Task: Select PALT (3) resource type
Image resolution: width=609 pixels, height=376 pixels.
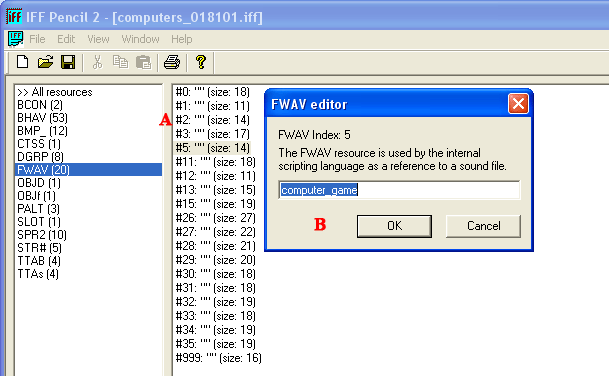Action: (x=89, y=209)
